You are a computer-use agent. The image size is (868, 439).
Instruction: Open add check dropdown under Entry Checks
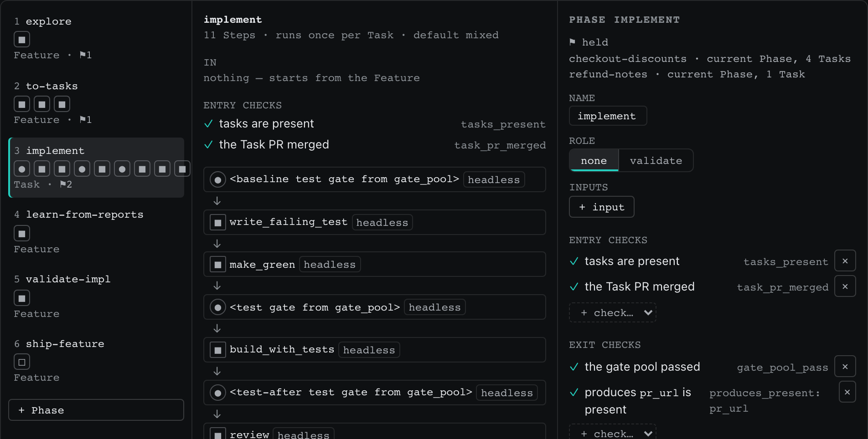613,313
